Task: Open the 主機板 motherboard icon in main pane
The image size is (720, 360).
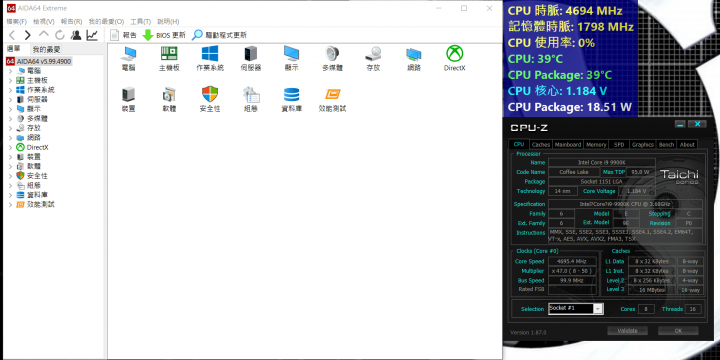Action: [x=169, y=54]
